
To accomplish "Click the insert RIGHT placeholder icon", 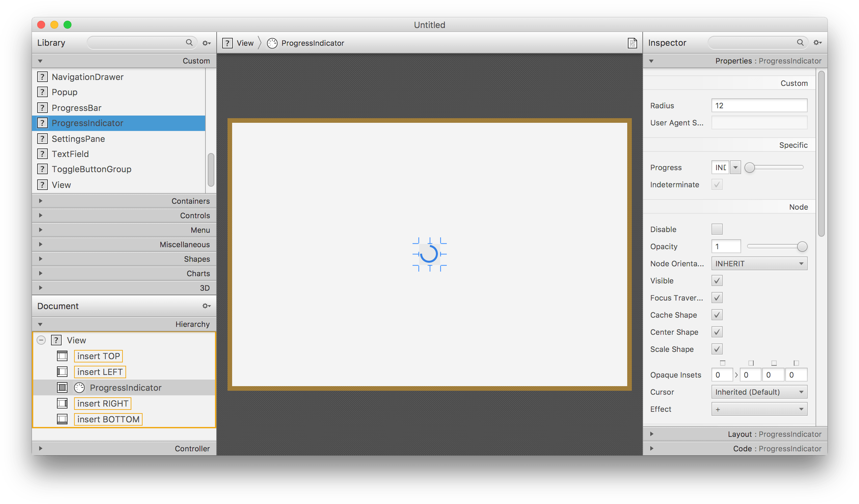I will (x=62, y=403).
